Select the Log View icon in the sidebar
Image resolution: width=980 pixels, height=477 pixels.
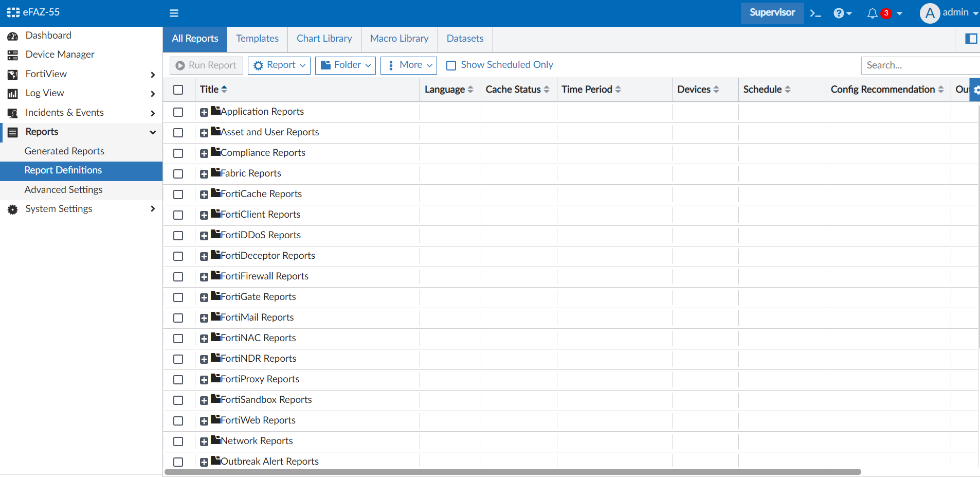click(x=12, y=93)
